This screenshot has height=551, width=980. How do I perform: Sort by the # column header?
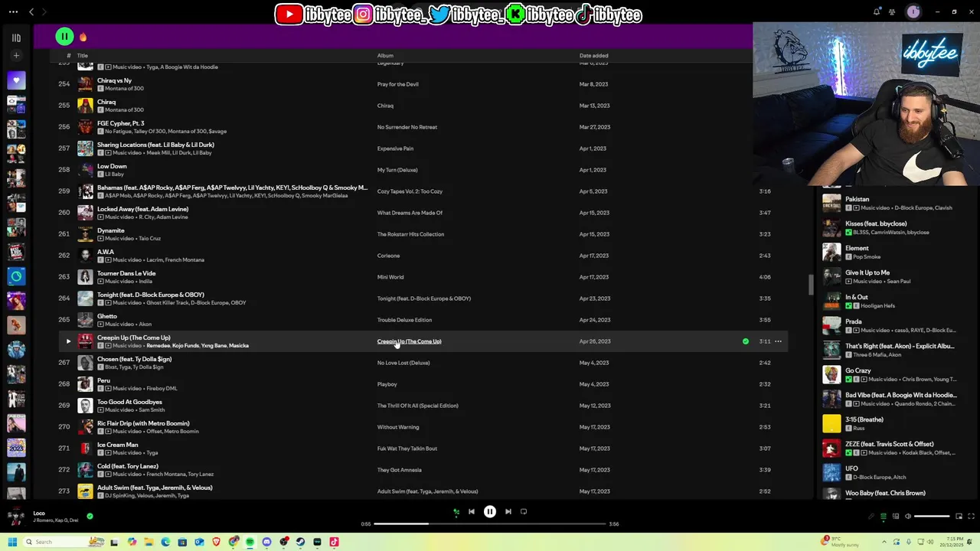coord(68,56)
